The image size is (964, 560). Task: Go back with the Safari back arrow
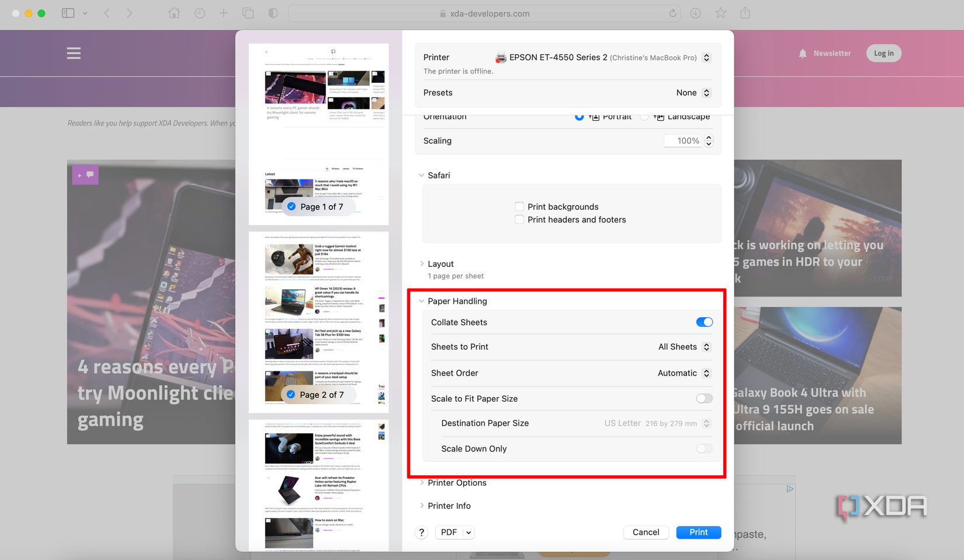[107, 13]
